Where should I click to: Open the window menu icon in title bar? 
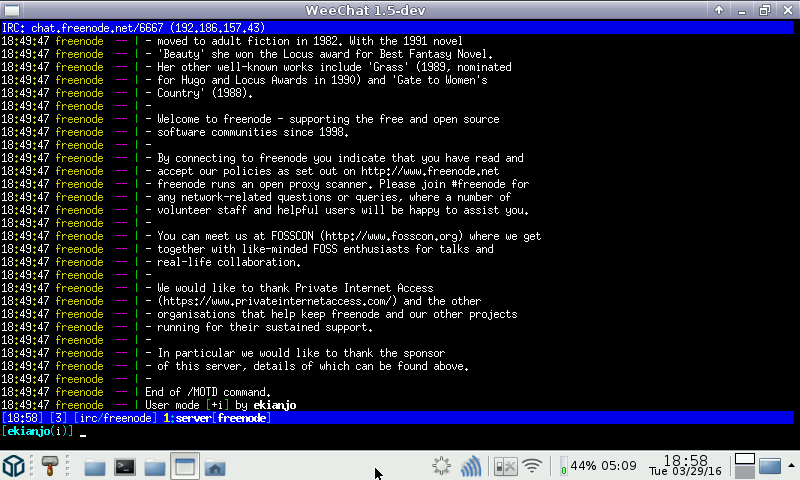point(12,10)
